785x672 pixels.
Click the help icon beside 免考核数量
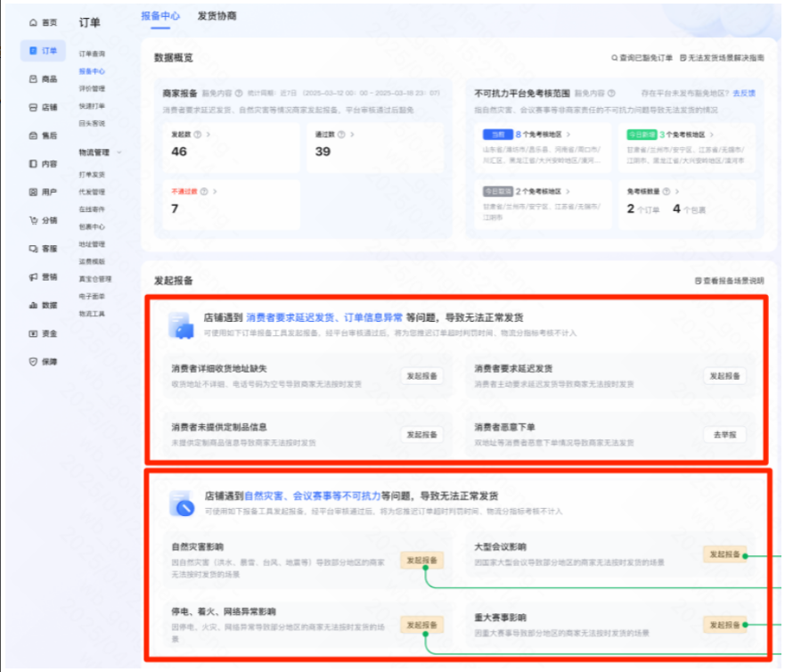(x=666, y=192)
